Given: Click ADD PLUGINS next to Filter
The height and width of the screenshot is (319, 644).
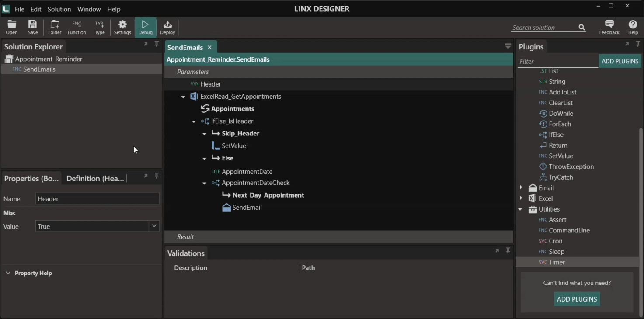Looking at the screenshot, I should 620,61.
